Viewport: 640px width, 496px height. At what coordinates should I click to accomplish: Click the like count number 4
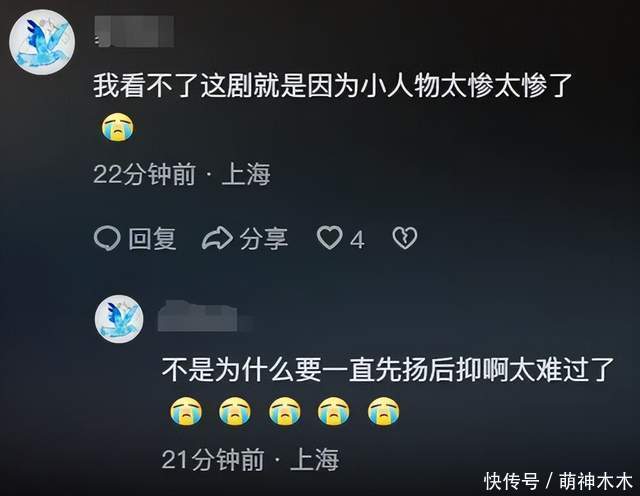point(357,239)
